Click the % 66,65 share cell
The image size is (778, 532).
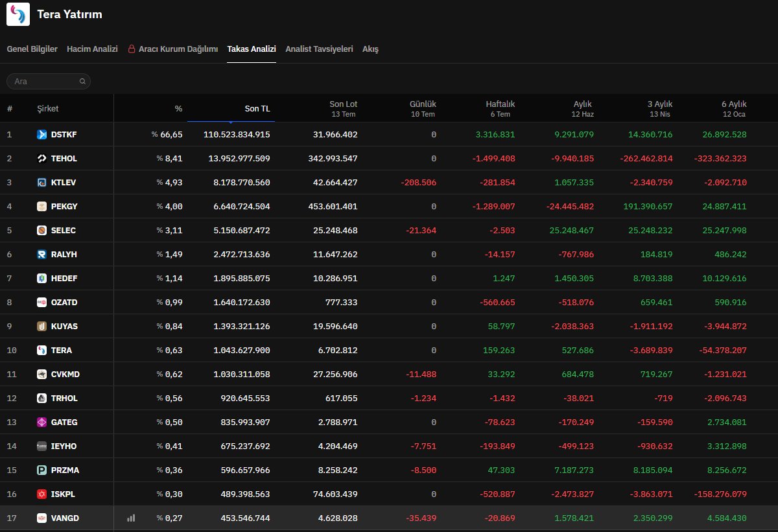pos(167,135)
